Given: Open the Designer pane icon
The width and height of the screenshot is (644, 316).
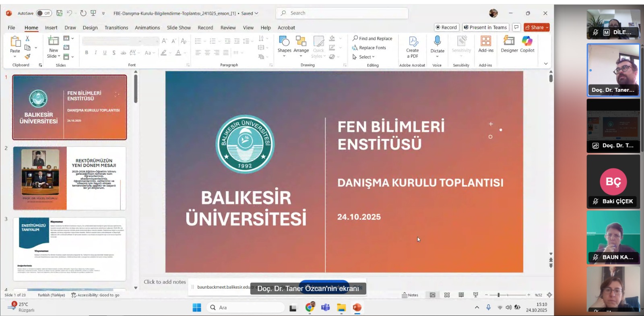Looking at the screenshot, I should (509, 41).
